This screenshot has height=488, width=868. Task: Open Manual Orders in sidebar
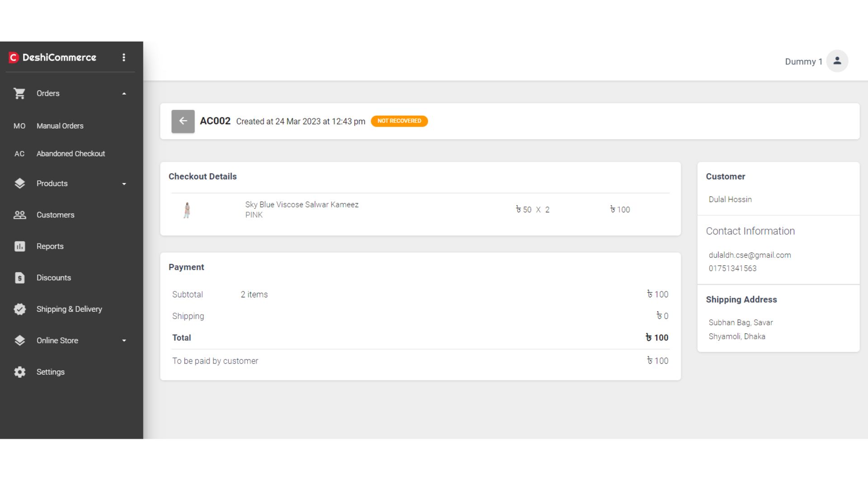click(60, 126)
